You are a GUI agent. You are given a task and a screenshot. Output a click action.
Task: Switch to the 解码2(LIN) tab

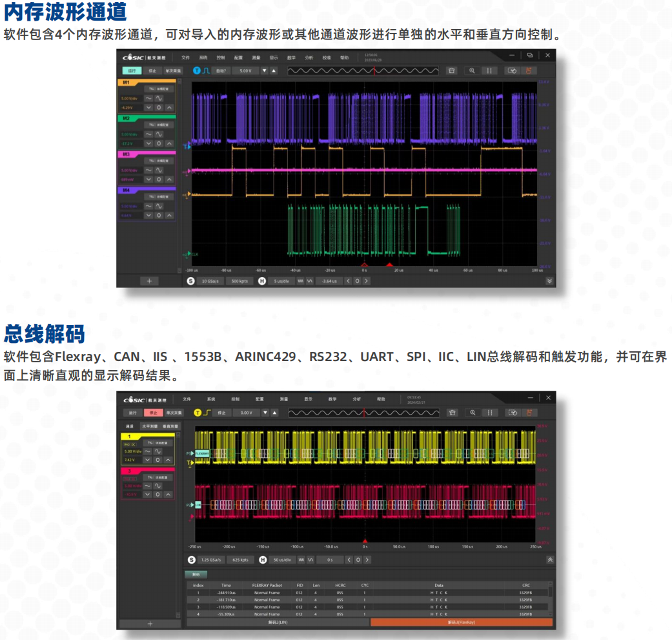click(278, 623)
